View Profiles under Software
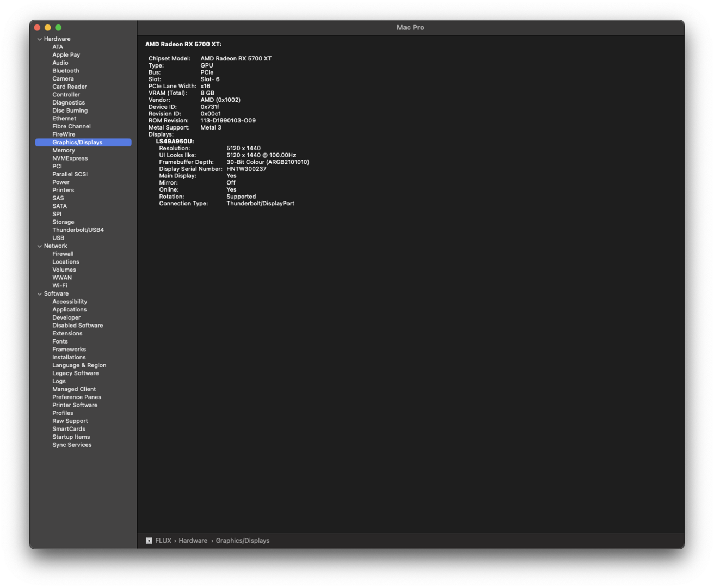Viewport: 714px width, 588px height. (63, 413)
